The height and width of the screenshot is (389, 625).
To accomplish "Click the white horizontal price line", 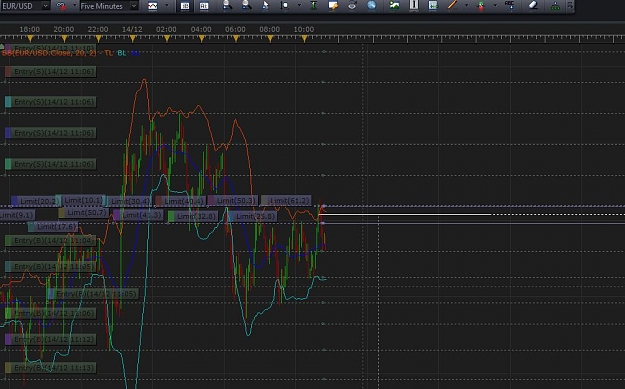I will click(x=405, y=214).
